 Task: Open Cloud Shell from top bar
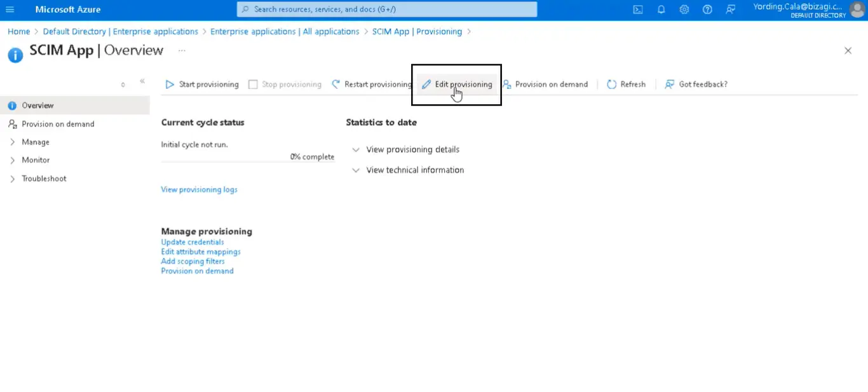[x=638, y=10]
